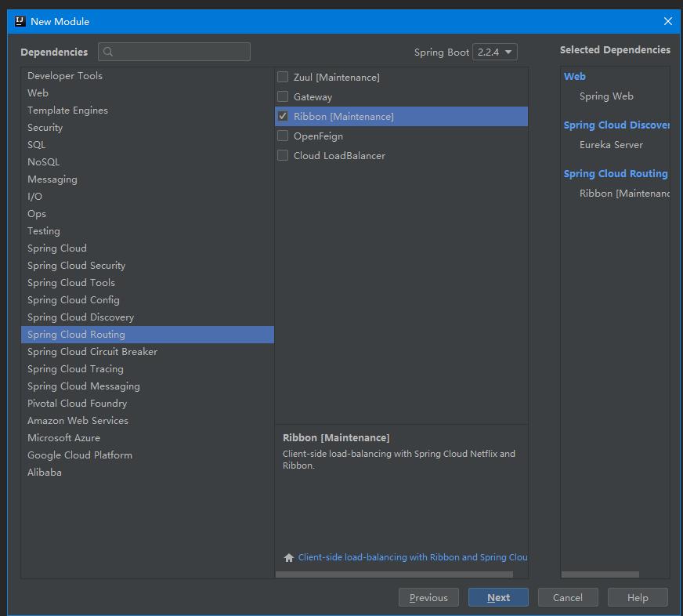683x616 pixels.
Task: Select Spring Cloud Discovery category
Action: click(x=148, y=317)
